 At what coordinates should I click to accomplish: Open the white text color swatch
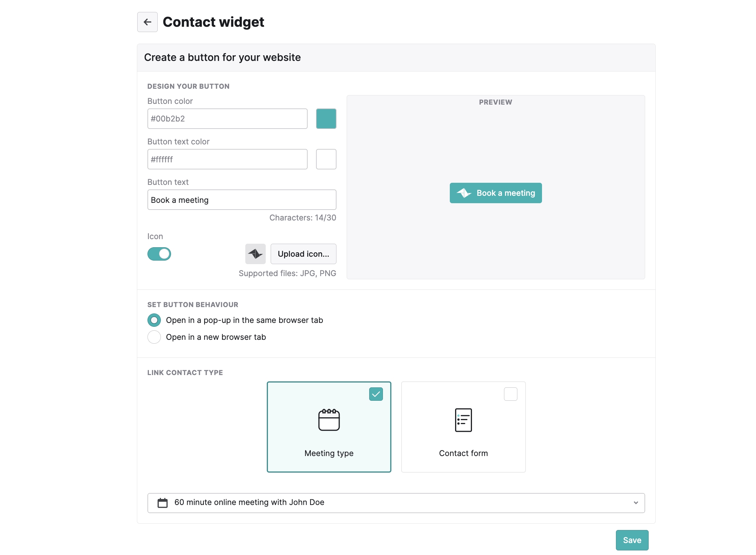click(326, 159)
